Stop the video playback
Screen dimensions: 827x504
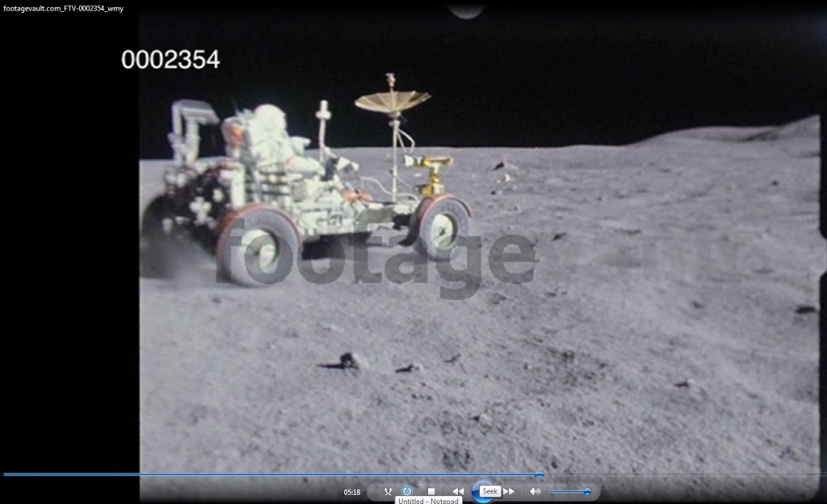[x=431, y=491]
